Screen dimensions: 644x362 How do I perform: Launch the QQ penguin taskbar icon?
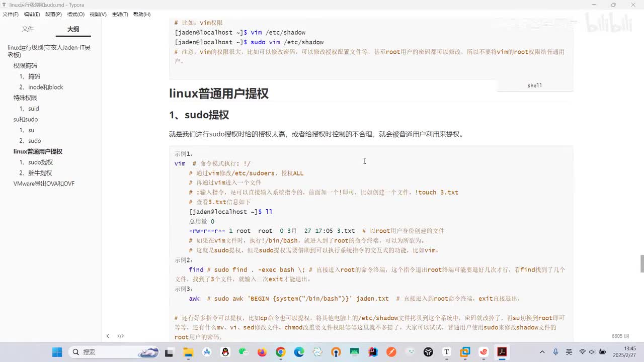click(225, 352)
